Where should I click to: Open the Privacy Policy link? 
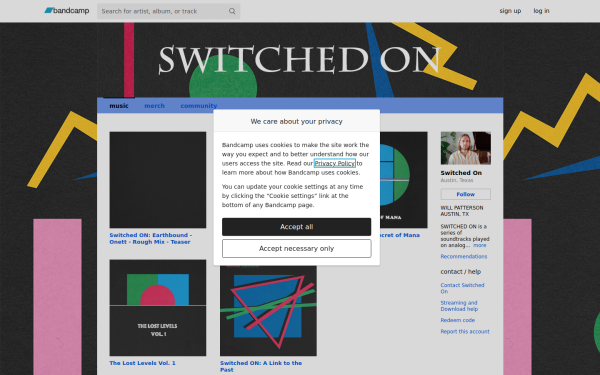click(x=335, y=163)
